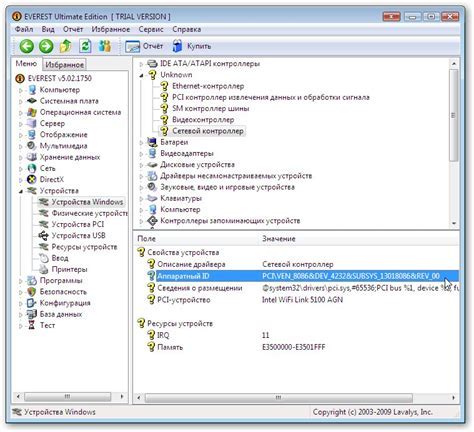
Task: Collapse the Устройства node in left tree
Action: pyautogui.click(x=20, y=191)
